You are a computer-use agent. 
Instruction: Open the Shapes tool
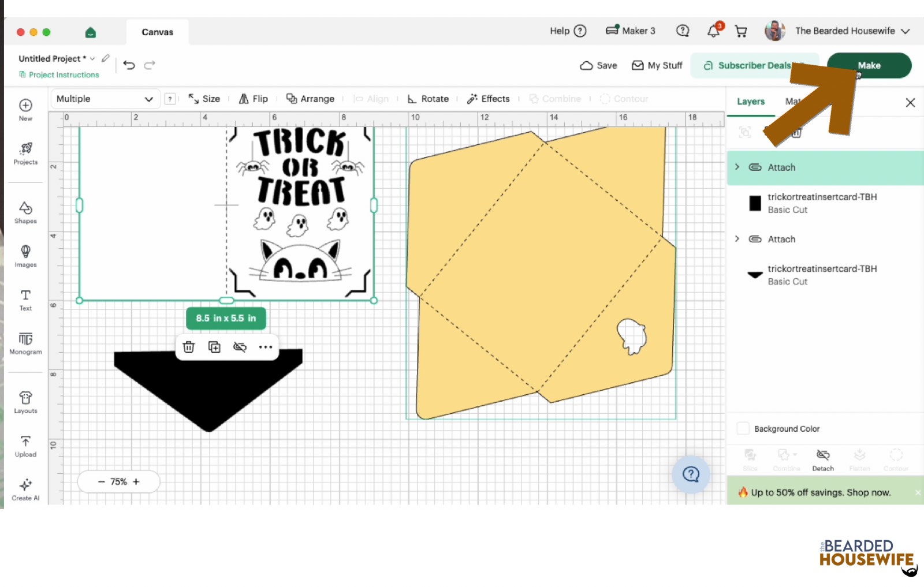pos(25,212)
